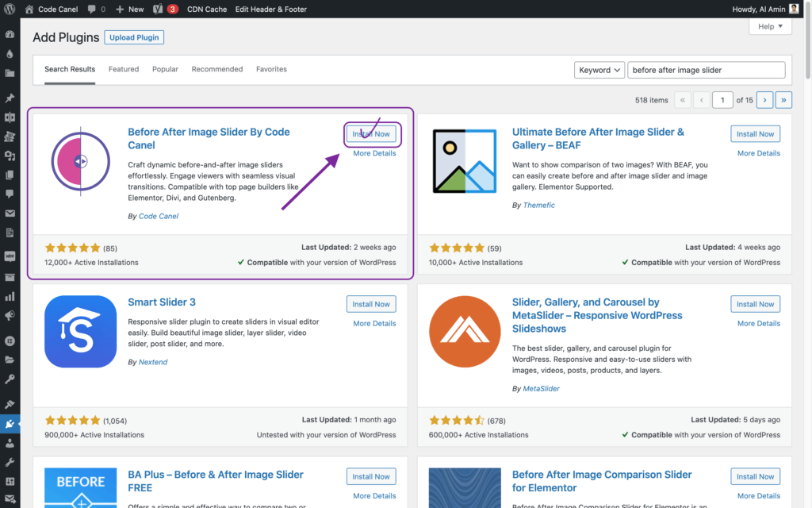The width and height of the screenshot is (812, 508).
Task: Open the WordPress logo menu
Action: 10,9
